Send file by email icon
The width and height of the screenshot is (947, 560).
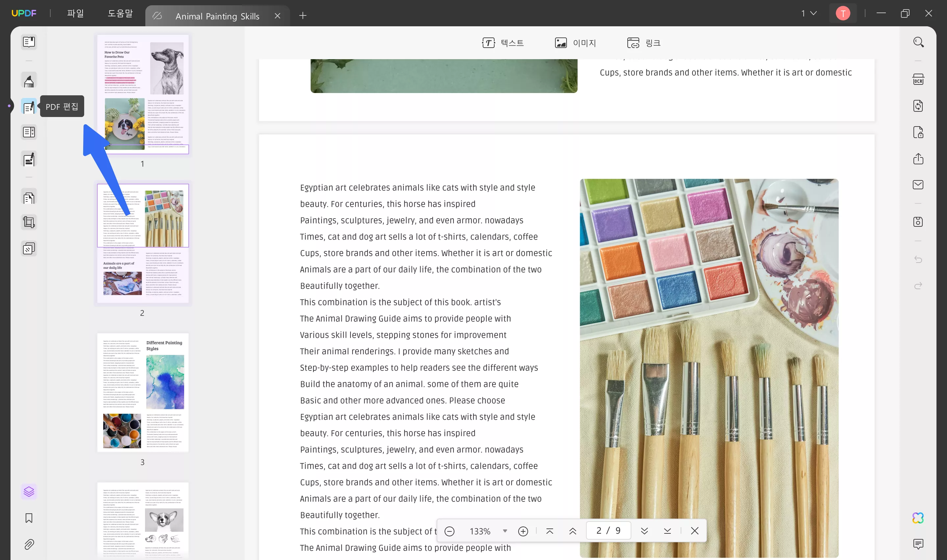[918, 184]
